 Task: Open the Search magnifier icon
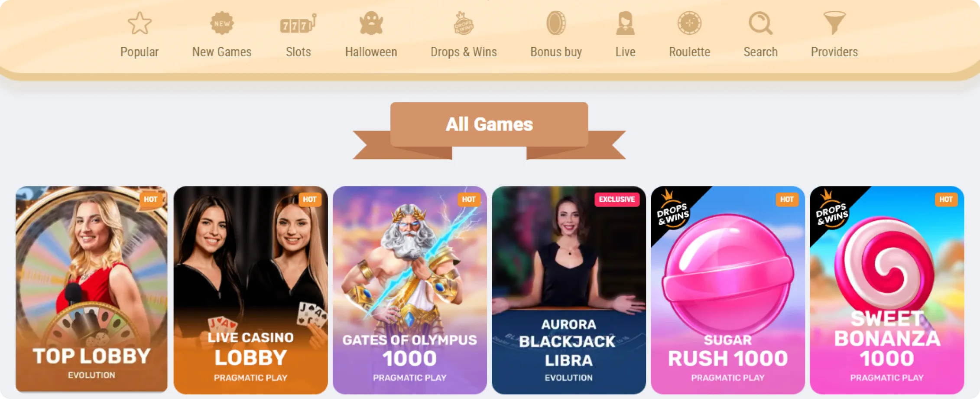click(x=760, y=23)
